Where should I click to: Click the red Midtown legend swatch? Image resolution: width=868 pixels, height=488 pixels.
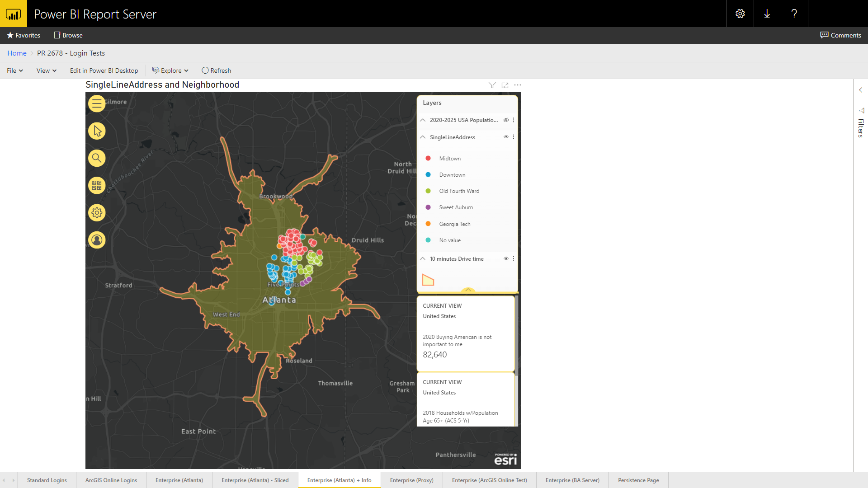tap(428, 158)
